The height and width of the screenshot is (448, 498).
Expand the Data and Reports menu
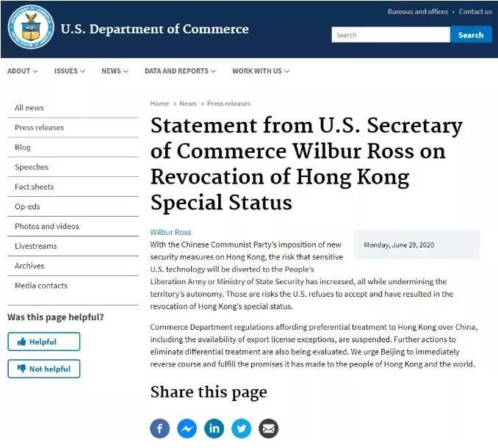(x=180, y=71)
